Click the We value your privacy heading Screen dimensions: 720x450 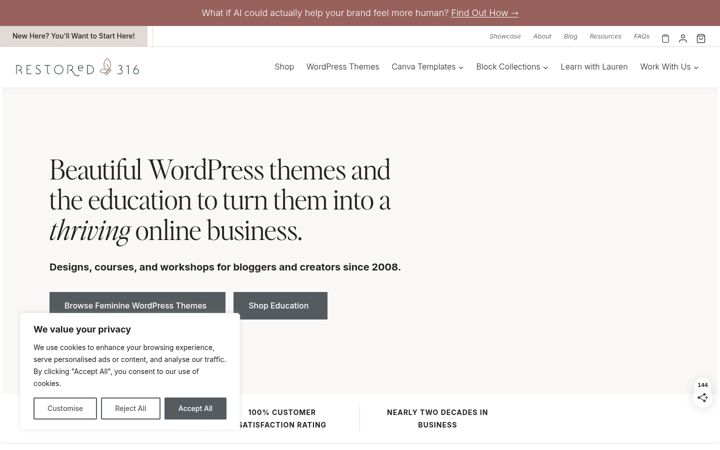point(82,329)
